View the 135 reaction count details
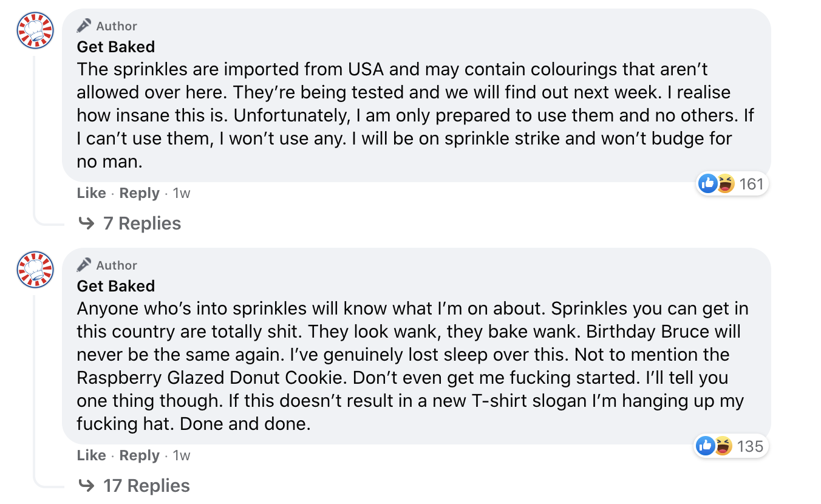Screen dimensions: 821x504 [x=751, y=446]
